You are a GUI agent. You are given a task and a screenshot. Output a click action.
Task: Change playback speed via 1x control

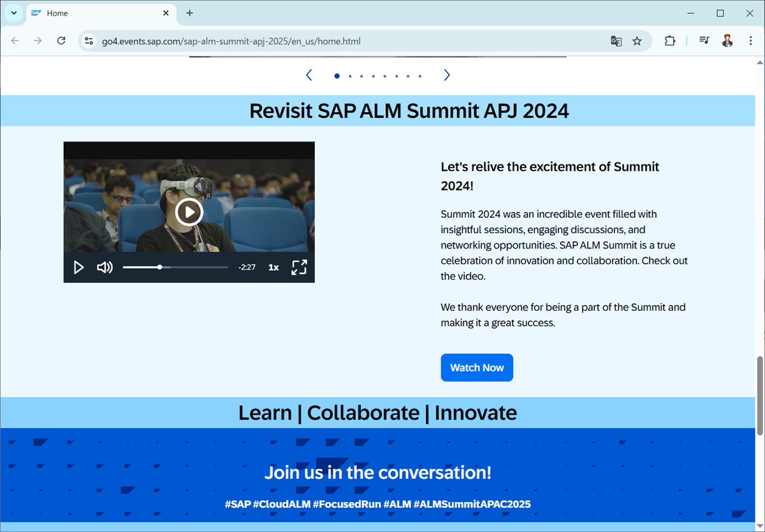[x=273, y=268]
